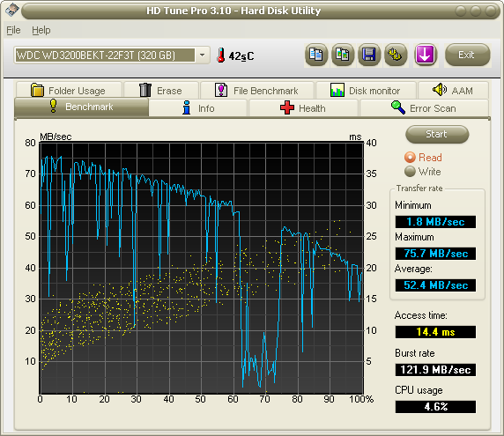The image size is (504, 436).
Task: Select the Write radio button
Action: click(410, 171)
